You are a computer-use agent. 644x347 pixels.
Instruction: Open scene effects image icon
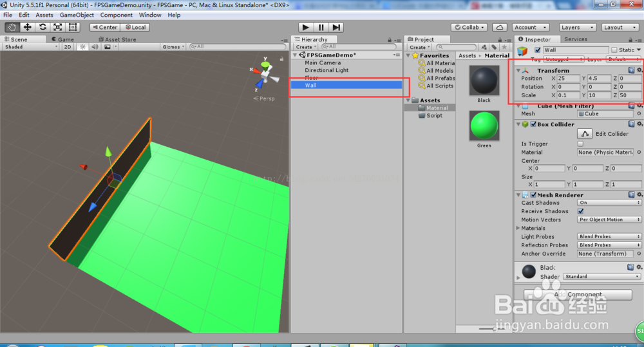click(108, 47)
